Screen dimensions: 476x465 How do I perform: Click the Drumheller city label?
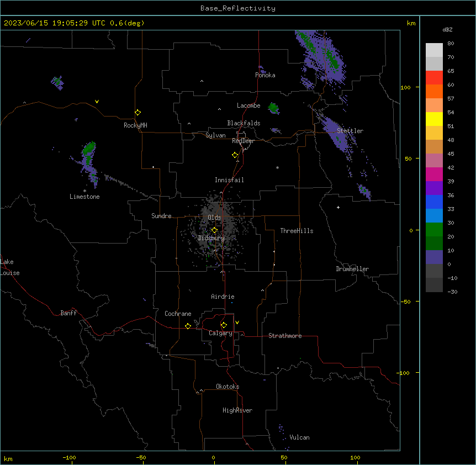click(352, 269)
